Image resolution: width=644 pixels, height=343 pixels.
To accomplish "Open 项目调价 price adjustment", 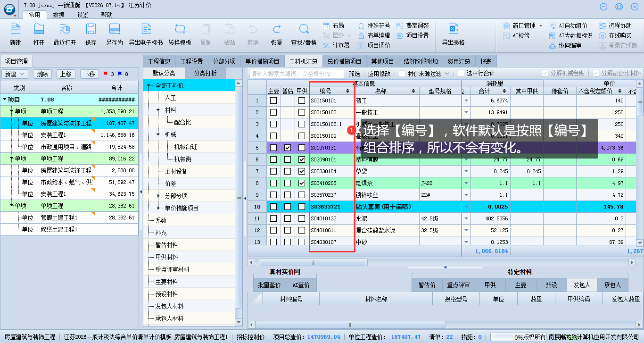I will (374, 45).
